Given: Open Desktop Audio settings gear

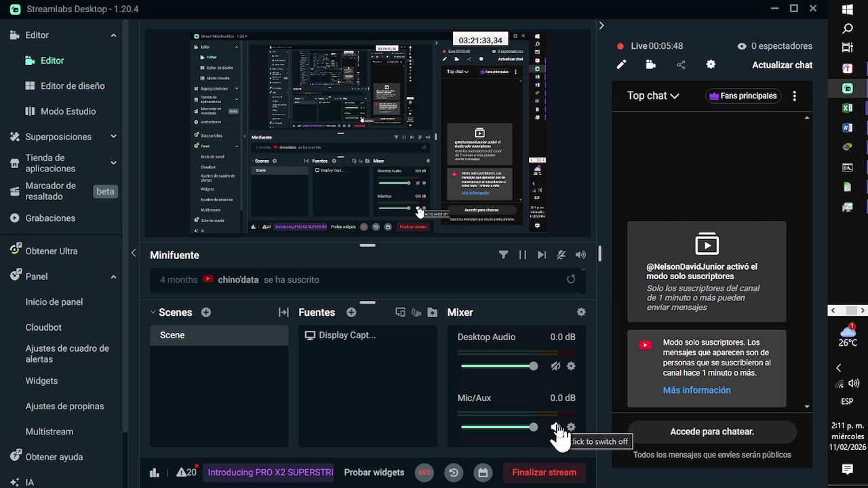Looking at the screenshot, I should [x=571, y=366].
